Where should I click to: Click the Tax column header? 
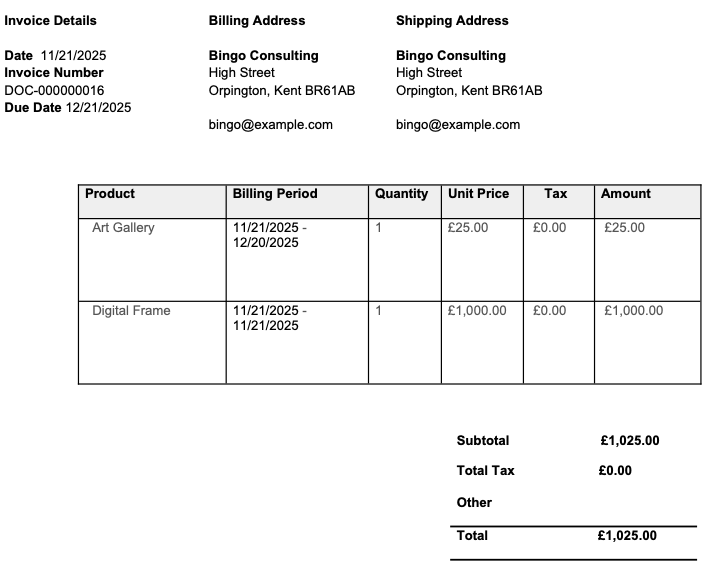click(556, 194)
